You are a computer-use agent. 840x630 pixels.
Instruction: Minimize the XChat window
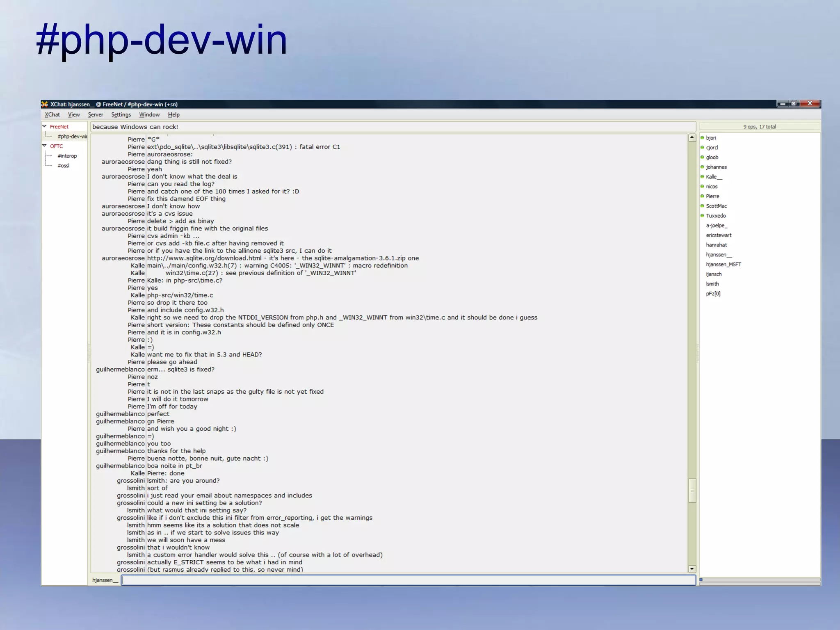click(x=783, y=104)
